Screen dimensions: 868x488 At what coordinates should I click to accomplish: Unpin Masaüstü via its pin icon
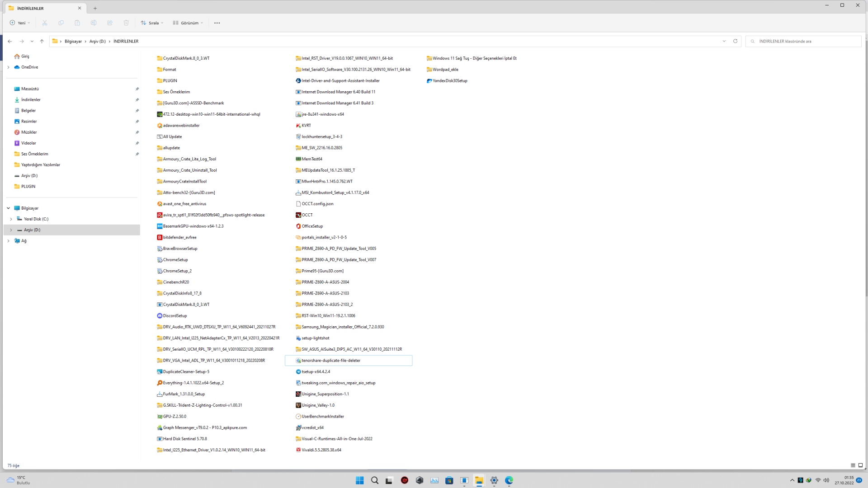tap(137, 89)
